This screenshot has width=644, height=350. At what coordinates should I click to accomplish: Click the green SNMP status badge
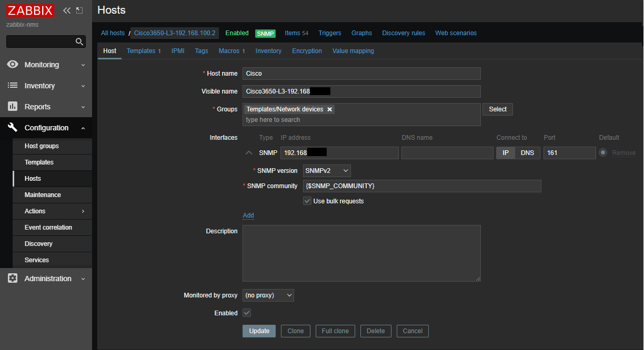tap(265, 33)
